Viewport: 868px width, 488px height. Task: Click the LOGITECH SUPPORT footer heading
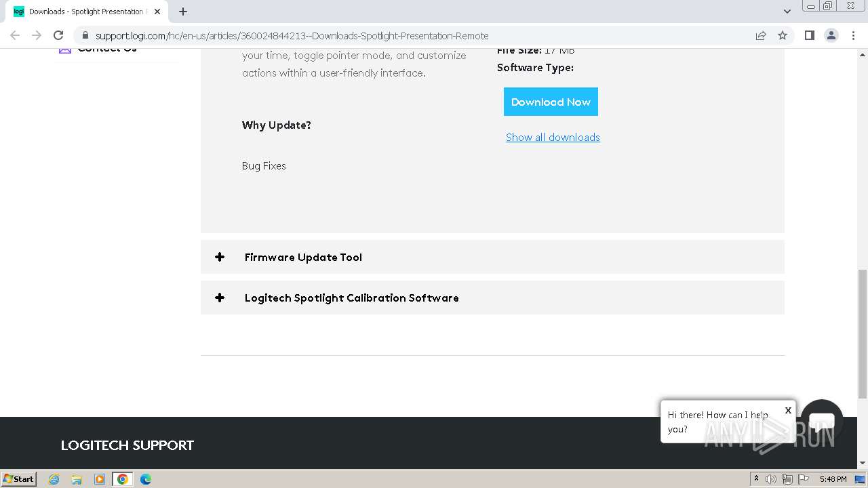coord(127,445)
